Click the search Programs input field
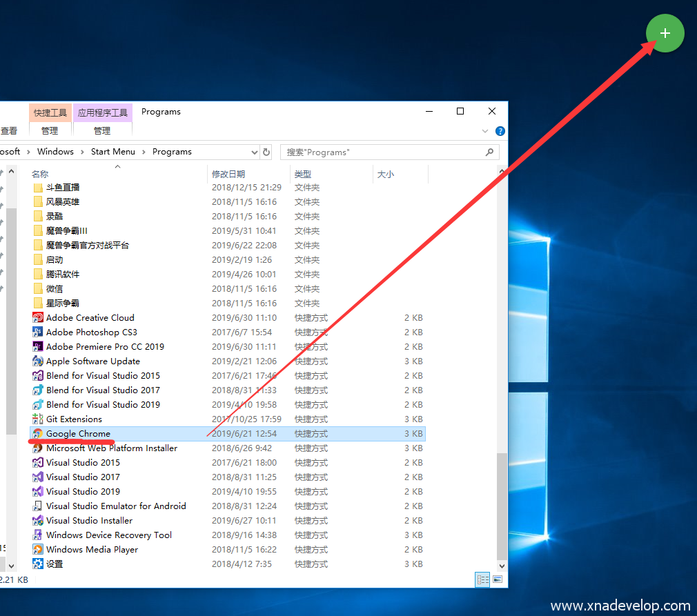The image size is (697, 616). [383, 152]
